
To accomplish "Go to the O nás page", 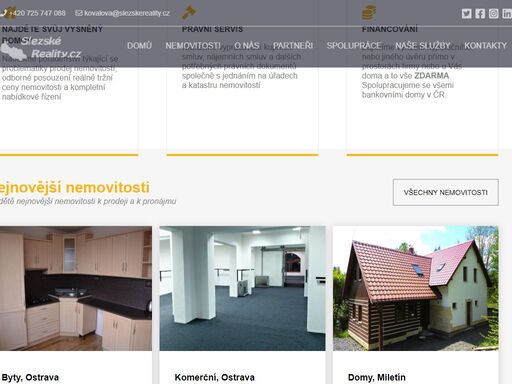I will (247, 46).
